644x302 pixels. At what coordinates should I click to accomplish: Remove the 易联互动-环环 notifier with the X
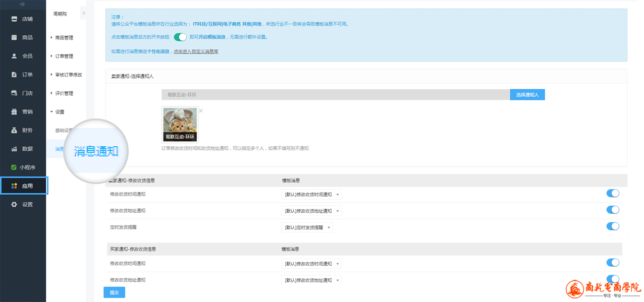(200, 110)
